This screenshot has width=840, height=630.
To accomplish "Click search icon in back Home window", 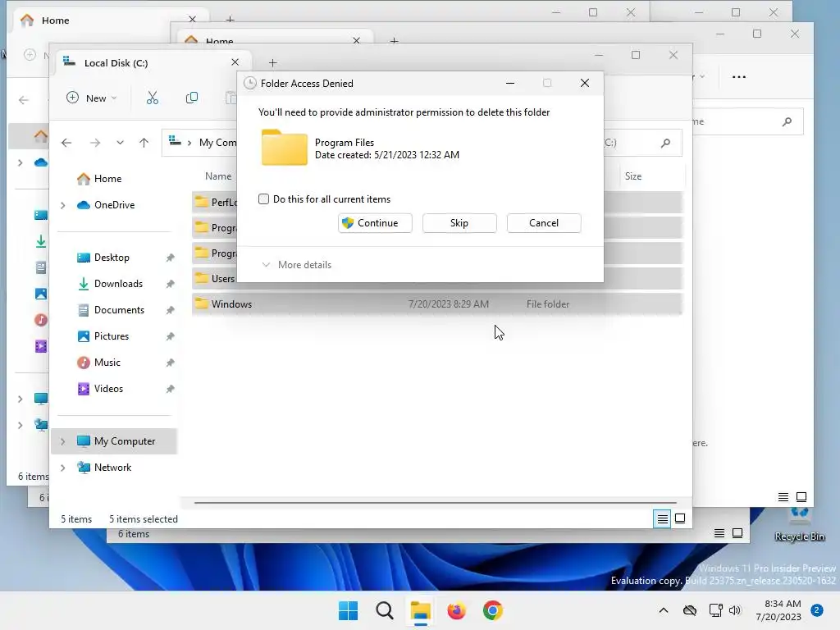I will coord(787,121).
